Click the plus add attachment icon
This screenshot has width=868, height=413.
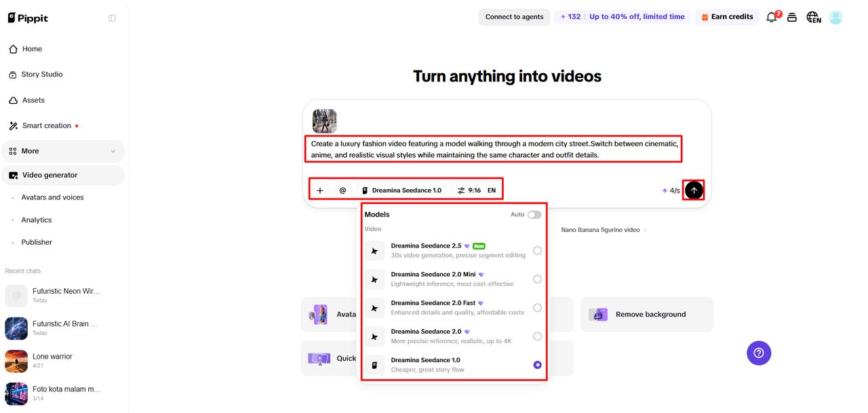[x=320, y=191]
